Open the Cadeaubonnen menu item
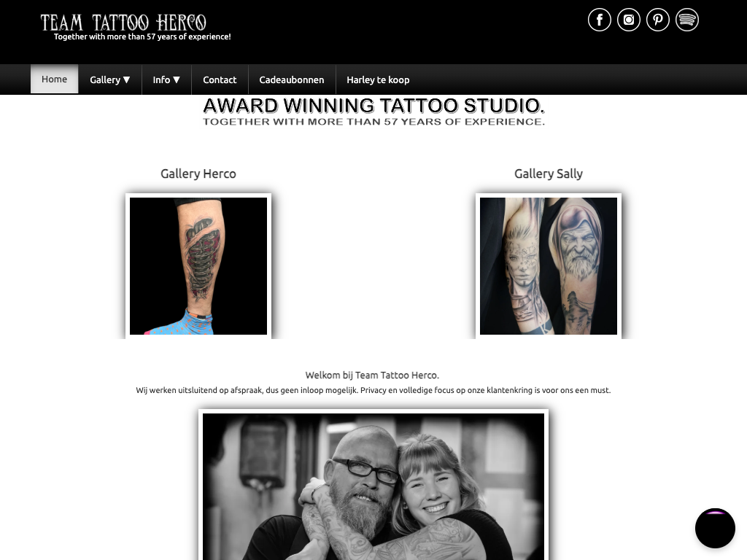This screenshot has width=747, height=560. [x=292, y=80]
